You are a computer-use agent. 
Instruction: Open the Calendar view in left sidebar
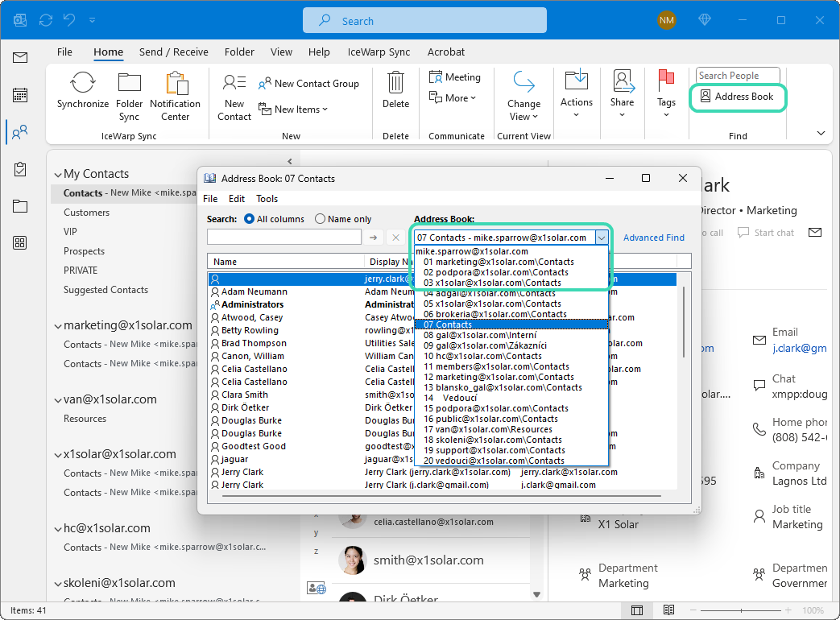click(x=20, y=94)
